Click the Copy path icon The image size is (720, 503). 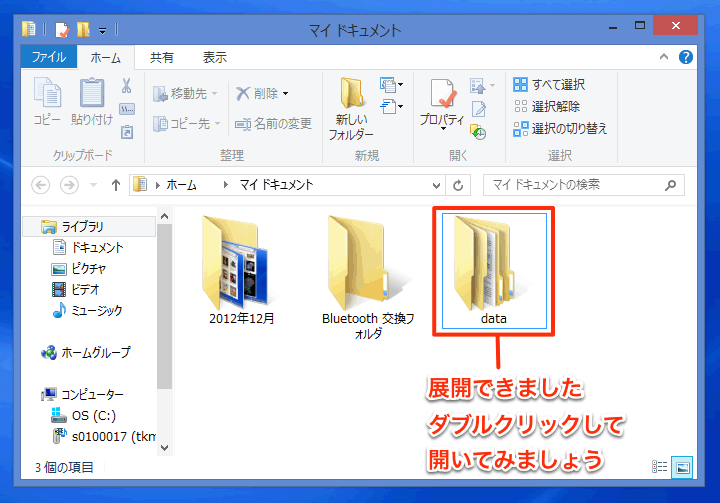127,109
